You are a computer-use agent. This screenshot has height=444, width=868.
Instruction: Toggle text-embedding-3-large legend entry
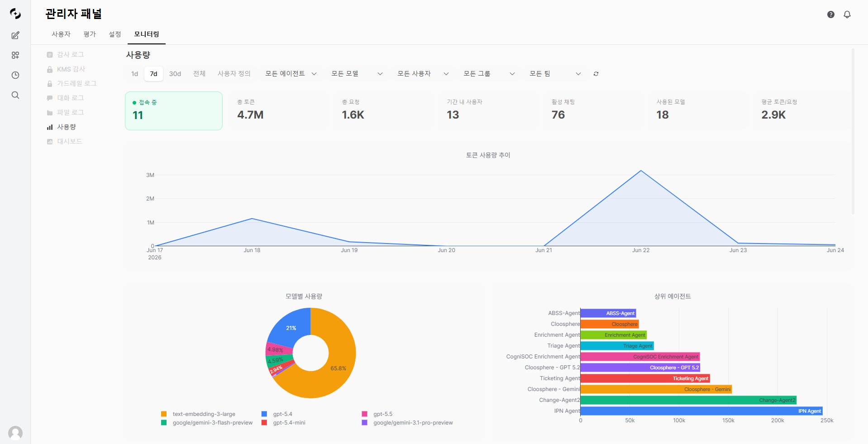click(198, 414)
